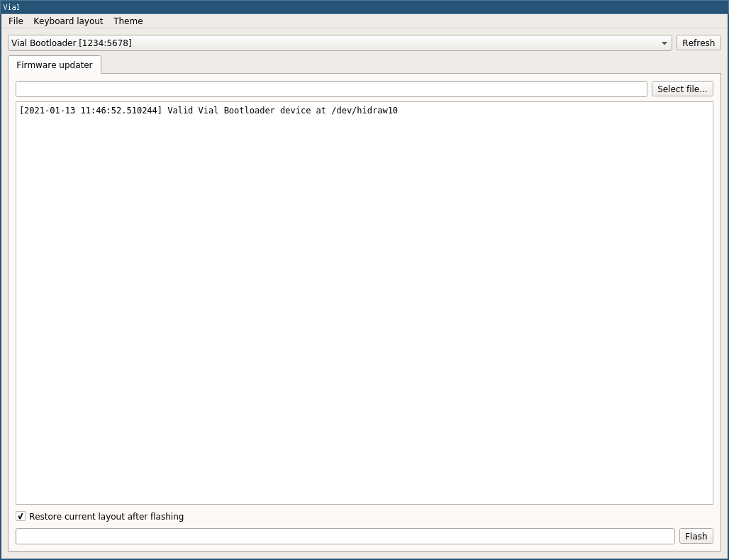Click the flashing progress bar
This screenshot has width=729, height=560.
click(x=345, y=536)
